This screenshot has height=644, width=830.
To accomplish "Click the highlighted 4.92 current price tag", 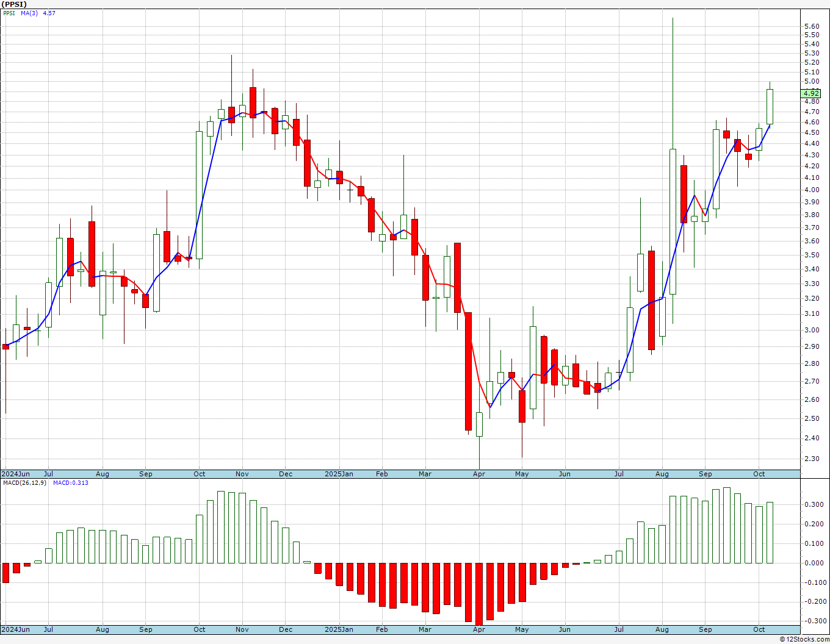I will pyautogui.click(x=812, y=93).
